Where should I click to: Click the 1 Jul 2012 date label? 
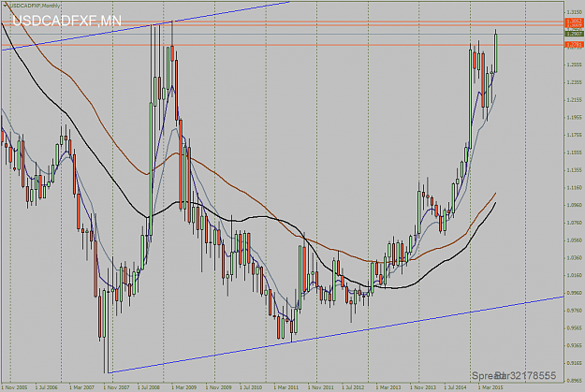tap(355, 387)
